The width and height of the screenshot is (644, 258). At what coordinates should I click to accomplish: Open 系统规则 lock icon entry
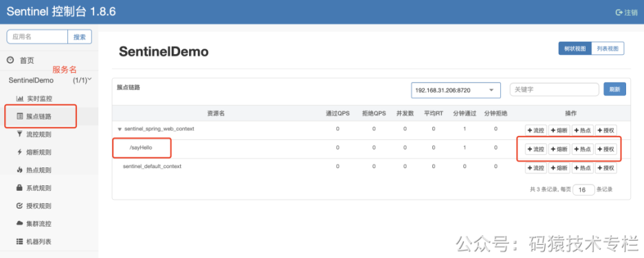[x=19, y=188]
